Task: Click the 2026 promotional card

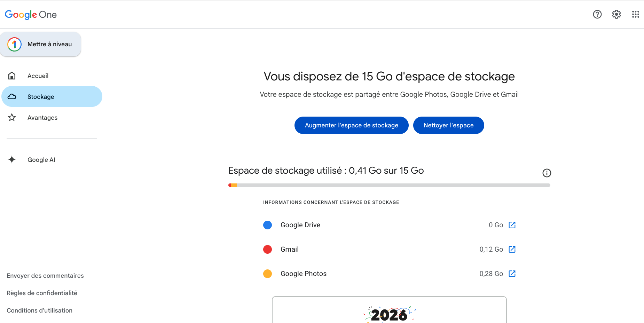Action: coord(389,310)
